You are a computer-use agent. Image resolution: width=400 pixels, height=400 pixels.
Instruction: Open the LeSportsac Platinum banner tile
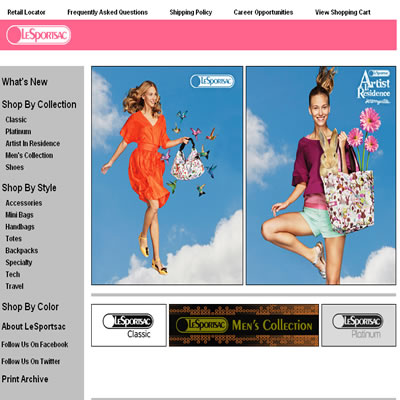(x=359, y=325)
